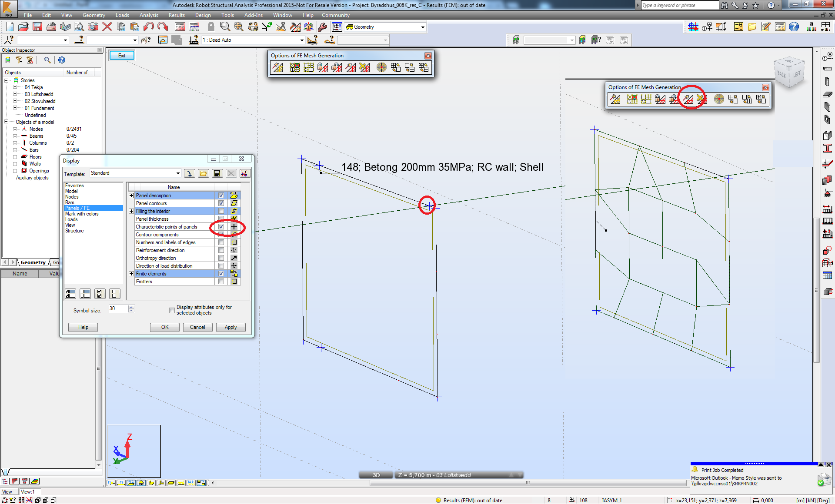Viewport: 835px width, 504px height.
Task: Select the mesh generation wizard icon
Action: click(278, 67)
